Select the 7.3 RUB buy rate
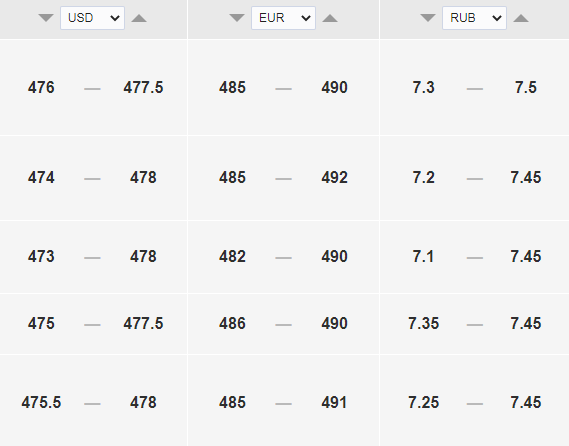569x446 pixels. point(423,87)
